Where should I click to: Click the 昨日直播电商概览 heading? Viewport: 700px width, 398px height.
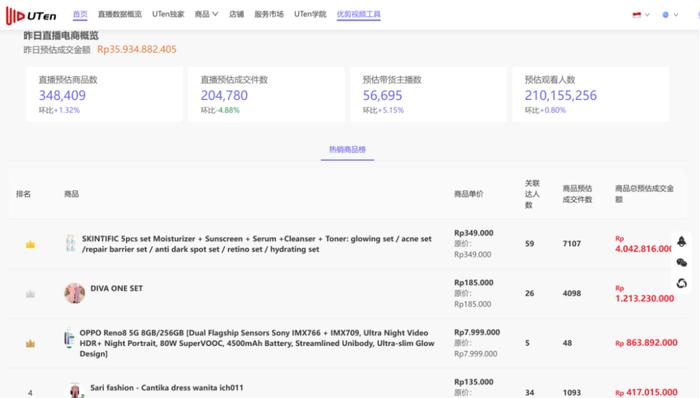tap(61, 36)
